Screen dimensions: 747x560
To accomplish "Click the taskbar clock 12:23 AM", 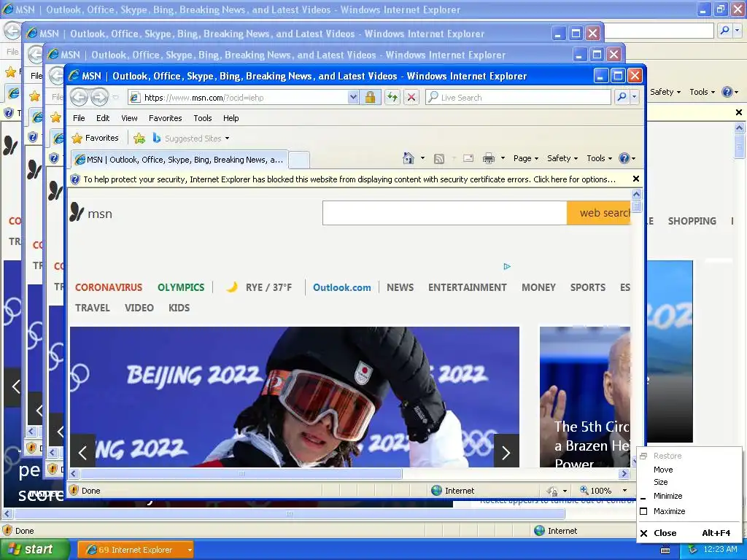I will [x=720, y=550].
